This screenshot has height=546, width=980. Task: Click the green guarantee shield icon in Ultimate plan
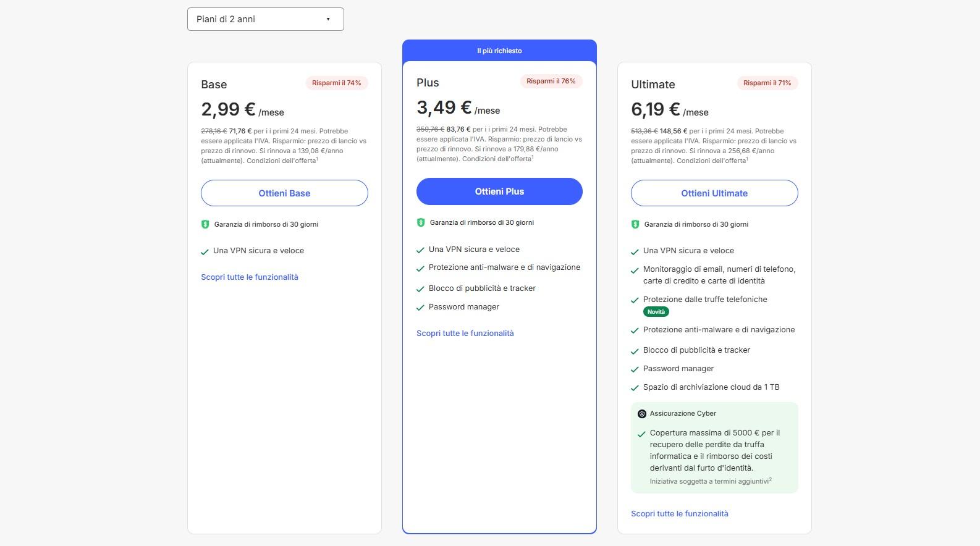coord(635,224)
